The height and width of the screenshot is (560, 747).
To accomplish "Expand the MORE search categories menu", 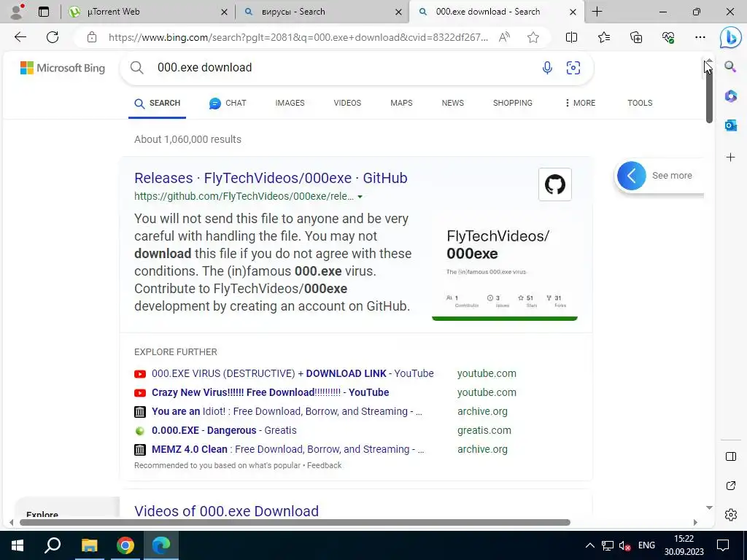I will pyautogui.click(x=580, y=103).
